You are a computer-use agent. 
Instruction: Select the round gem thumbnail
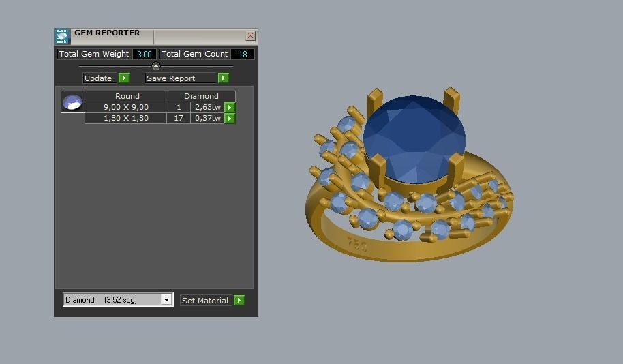[x=73, y=102]
